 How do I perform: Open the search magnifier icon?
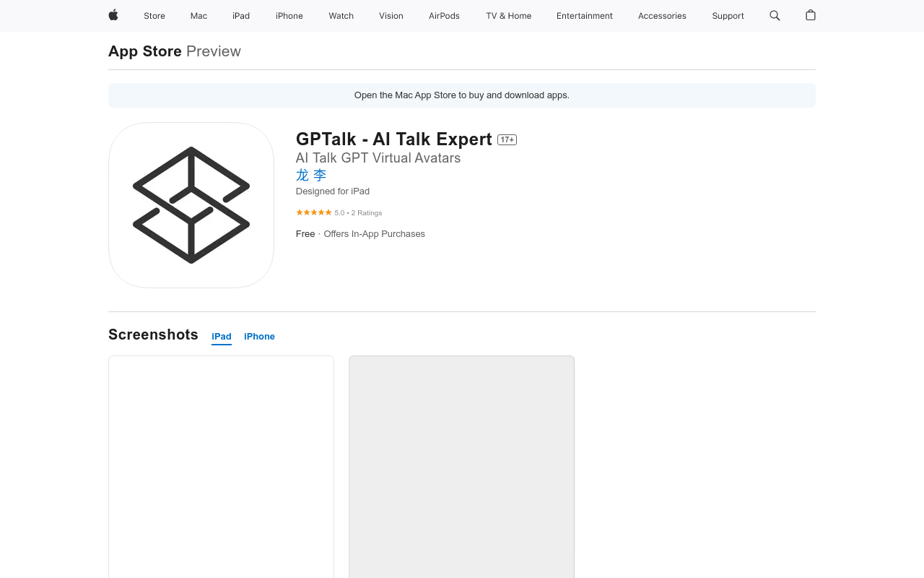click(x=775, y=15)
